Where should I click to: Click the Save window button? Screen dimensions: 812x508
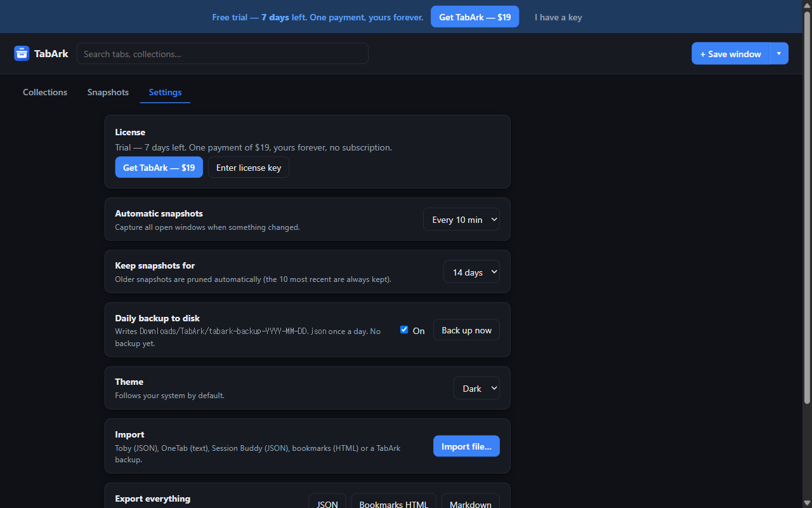click(730, 53)
